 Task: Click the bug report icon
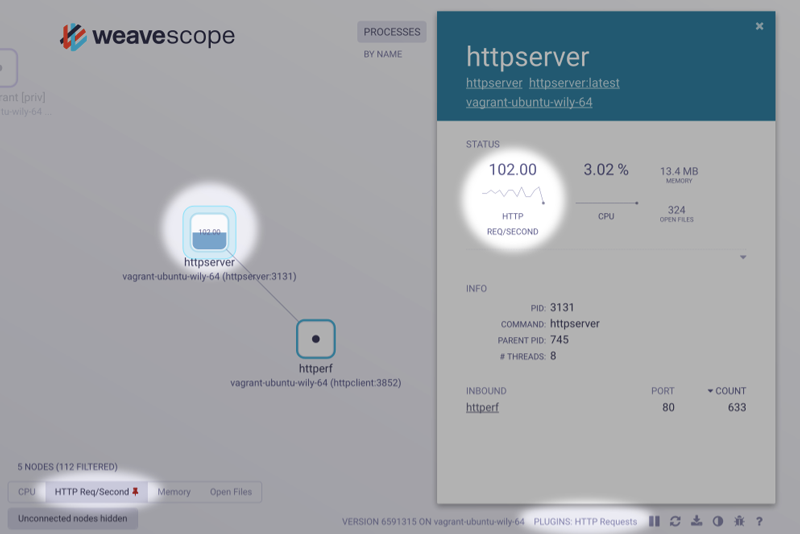(739, 521)
